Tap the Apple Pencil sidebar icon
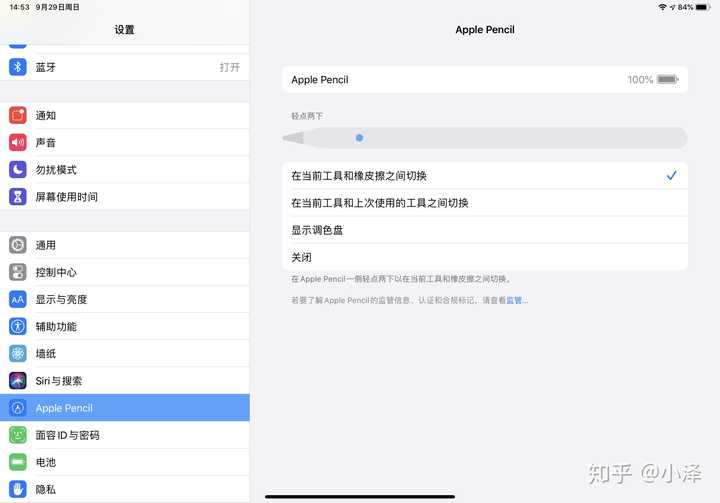 pos(17,408)
